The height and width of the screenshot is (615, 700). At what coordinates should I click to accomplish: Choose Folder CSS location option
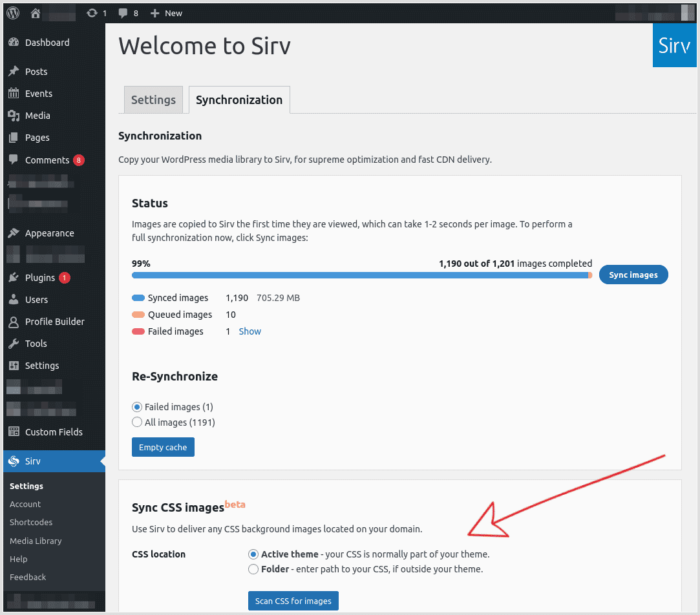coord(253,569)
